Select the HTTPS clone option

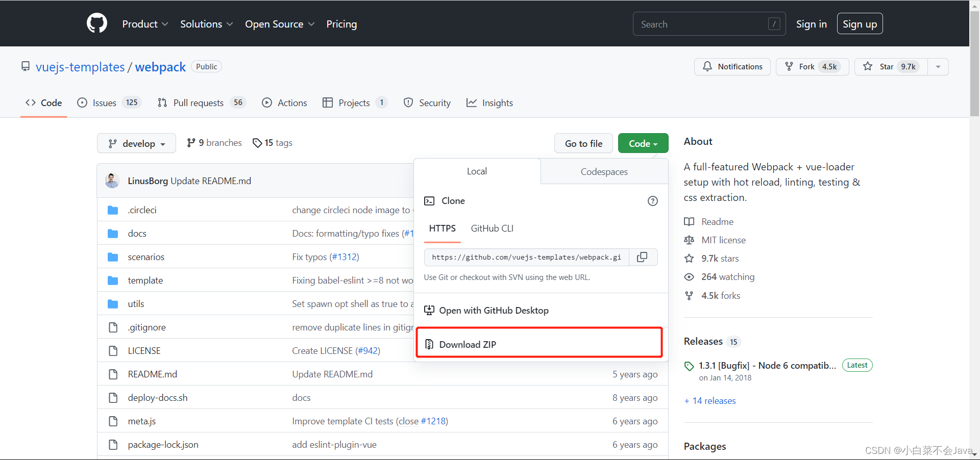(443, 228)
